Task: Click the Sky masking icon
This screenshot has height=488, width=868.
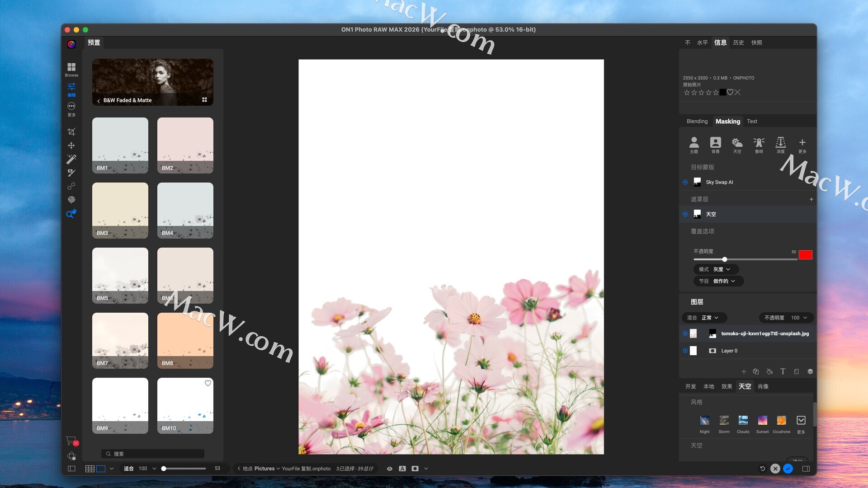Action: click(737, 145)
